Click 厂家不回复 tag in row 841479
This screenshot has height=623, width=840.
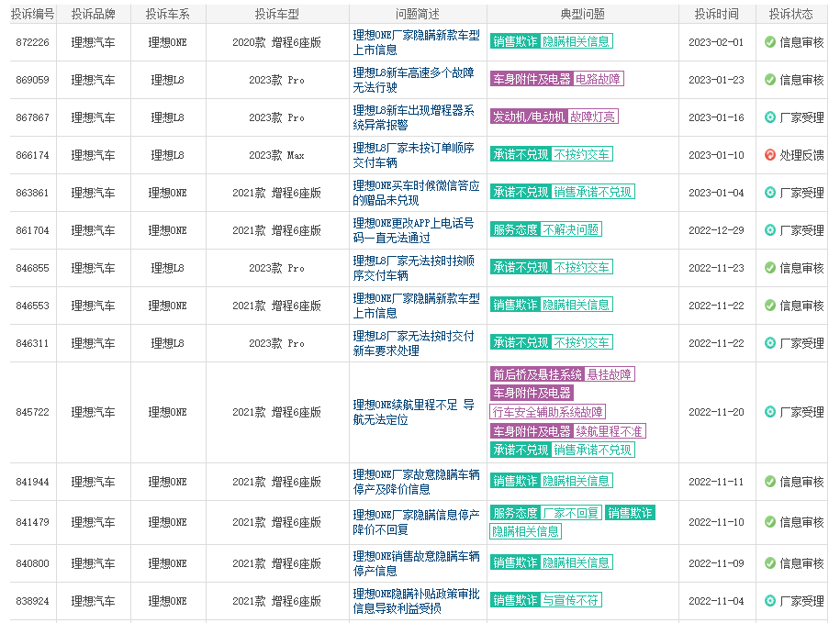point(570,513)
